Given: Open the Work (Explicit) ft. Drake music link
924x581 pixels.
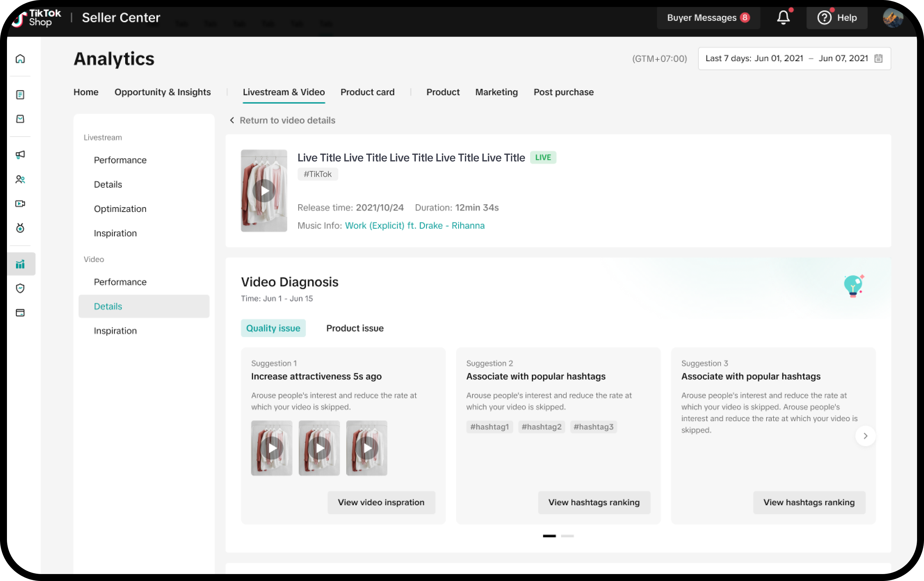Looking at the screenshot, I should pos(415,226).
